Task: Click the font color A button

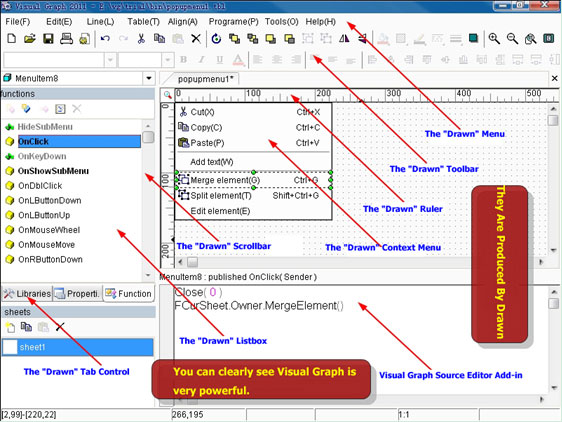Action: 238,60
